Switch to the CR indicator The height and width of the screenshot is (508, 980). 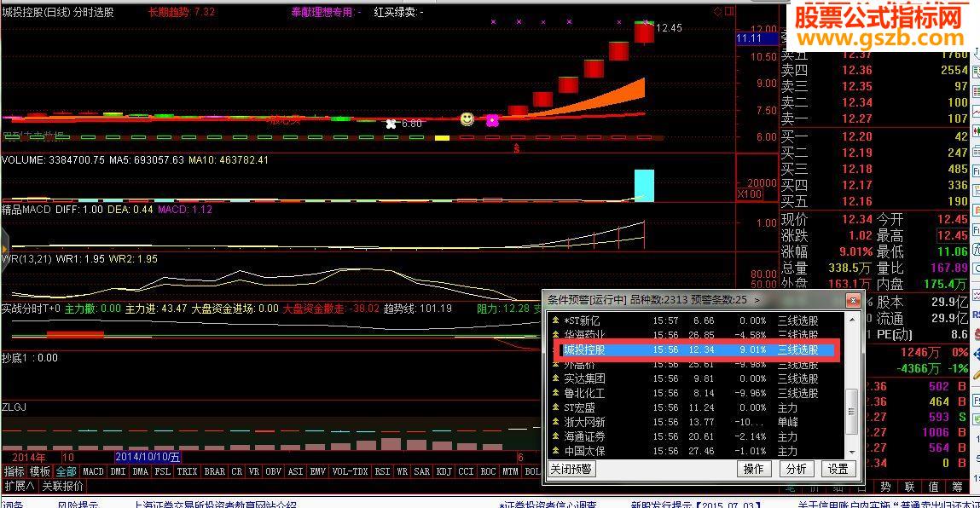click(x=237, y=471)
